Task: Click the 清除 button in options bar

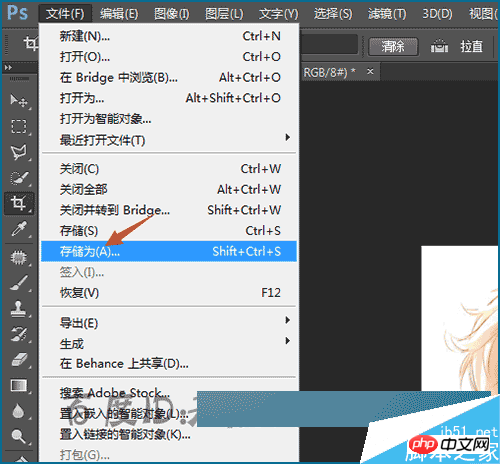Action: click(x=393, y=46)
